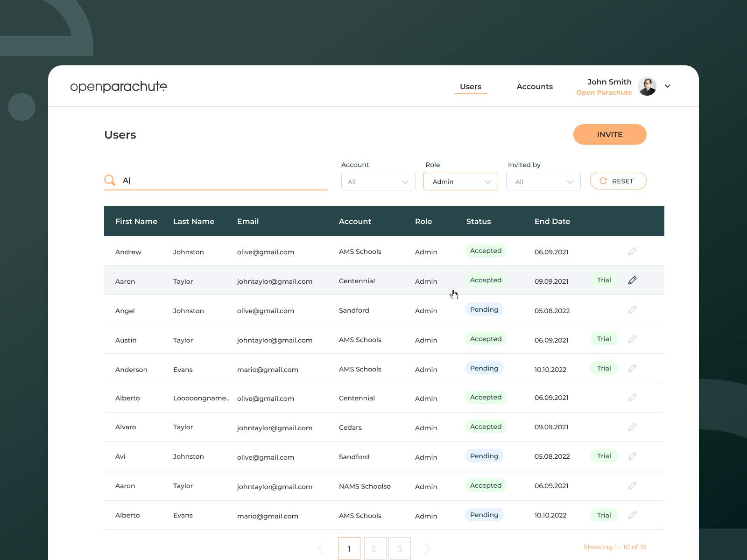
Task: Edit Anderson Evans row pencil icon
Action: coord(632,369)
